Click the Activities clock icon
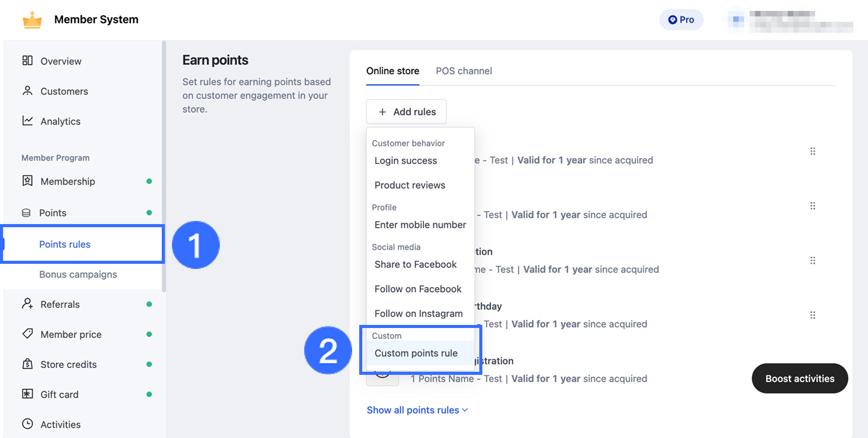Viewport: 868px width, 438px height. click(27, 424)
